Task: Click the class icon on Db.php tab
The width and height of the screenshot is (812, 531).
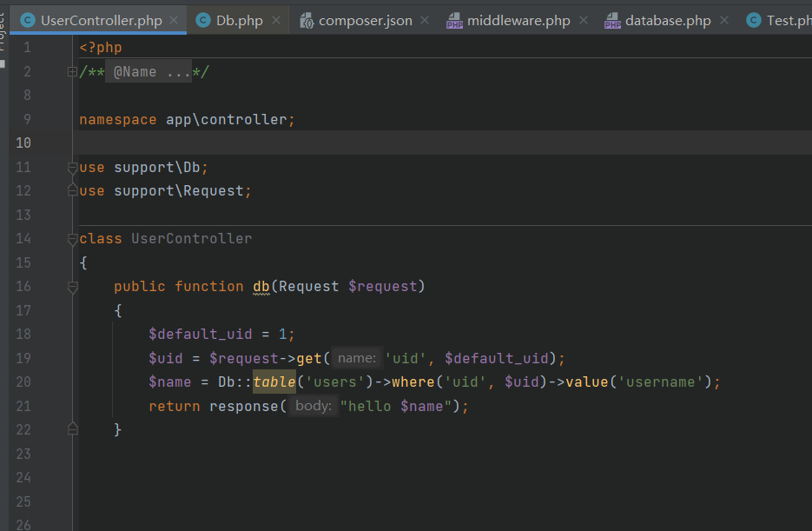Action: (x=203, y=21)
